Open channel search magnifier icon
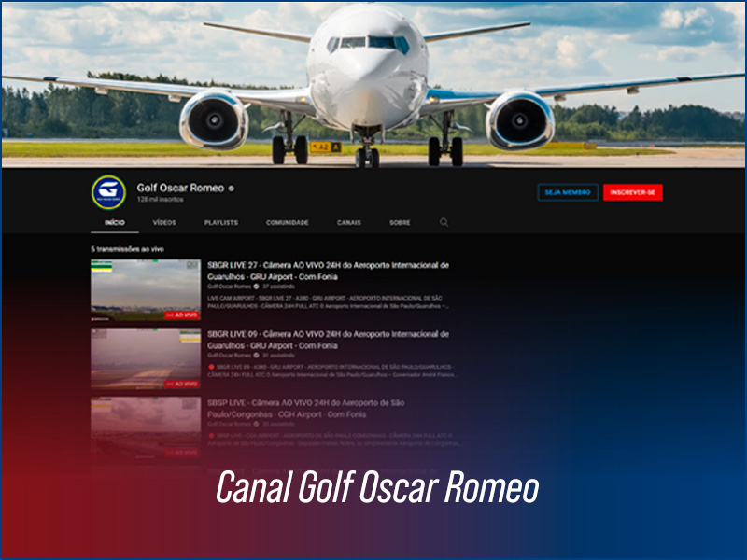Screen dimensions: 747x560 444,222
